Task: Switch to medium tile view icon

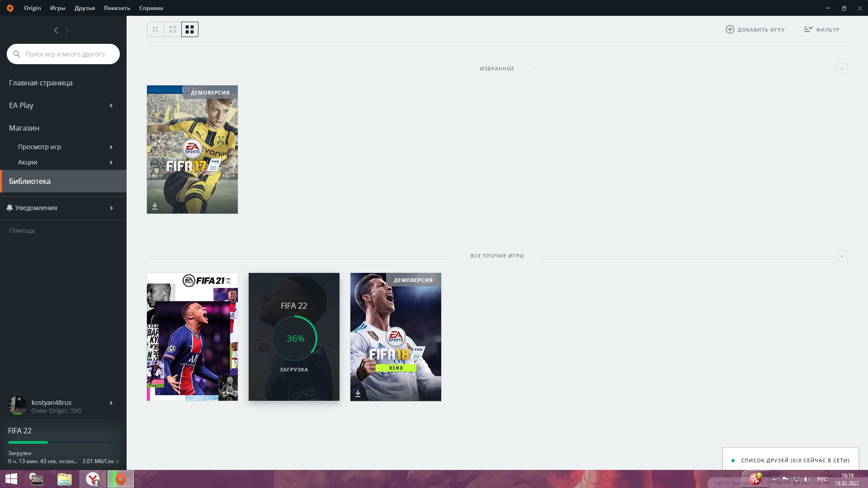Action: [172, 29]
